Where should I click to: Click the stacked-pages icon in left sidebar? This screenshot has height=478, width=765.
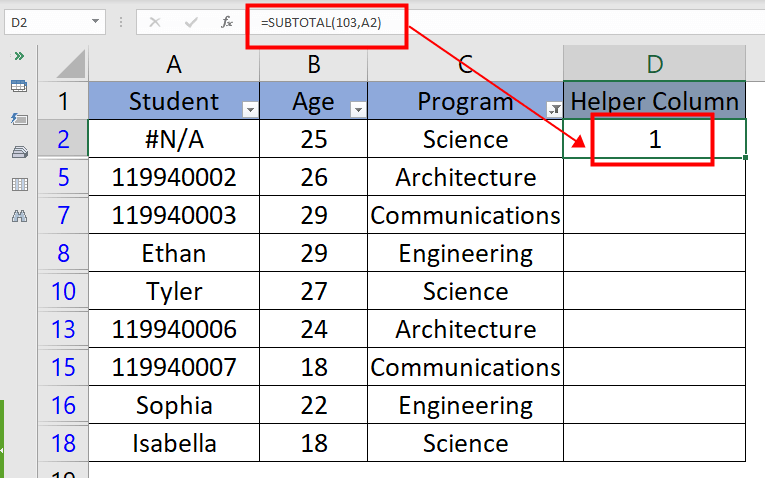[x=18, y=152]
